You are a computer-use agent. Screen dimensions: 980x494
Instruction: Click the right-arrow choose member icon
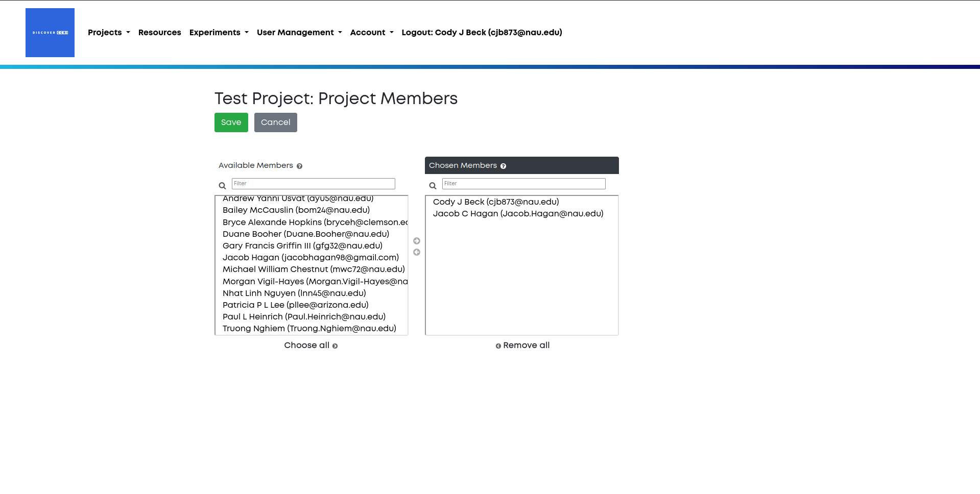click(417, 241)
